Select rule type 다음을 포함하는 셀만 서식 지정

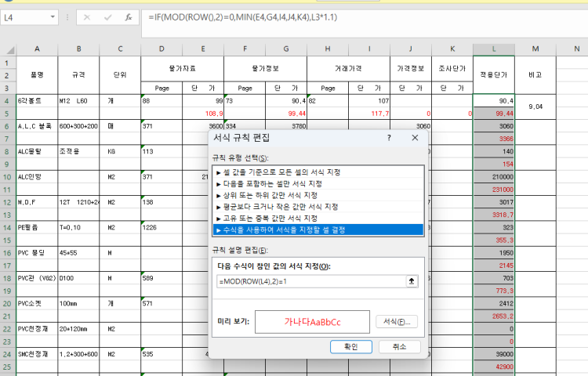tap(318, 183)
